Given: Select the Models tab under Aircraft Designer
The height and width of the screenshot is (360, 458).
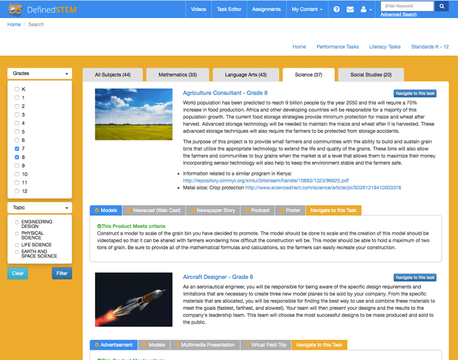Looking at the screenshot, I should coord(154,345).
